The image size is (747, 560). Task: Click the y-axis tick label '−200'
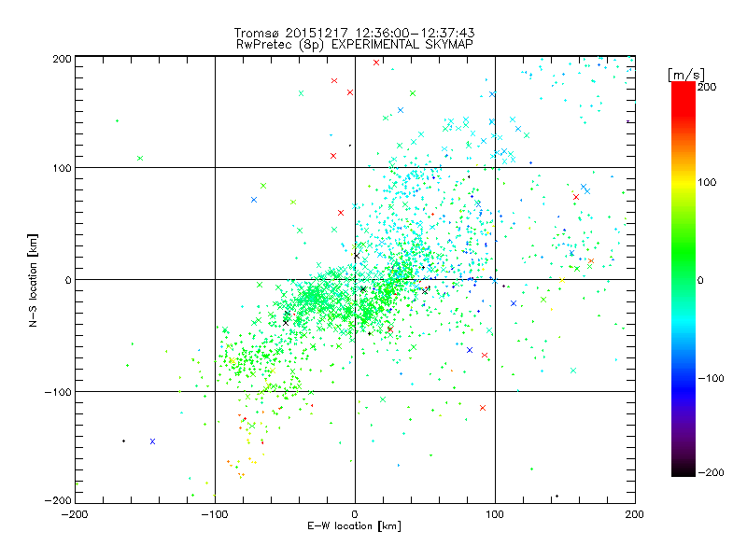coord(58,500)
